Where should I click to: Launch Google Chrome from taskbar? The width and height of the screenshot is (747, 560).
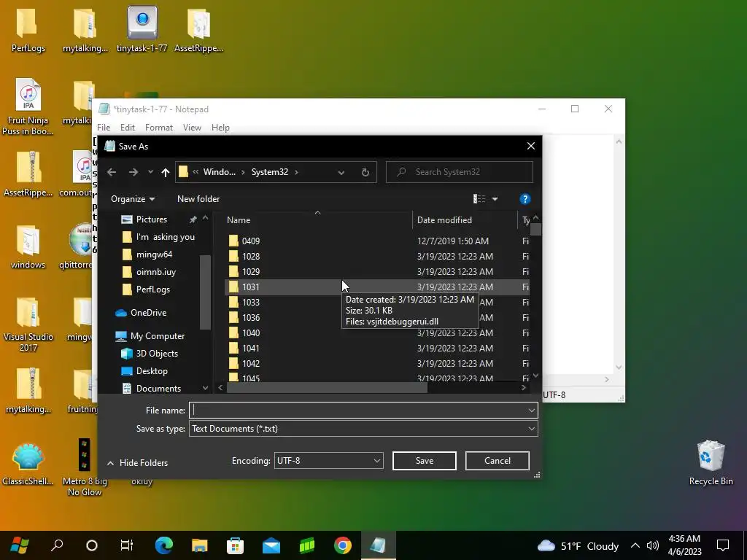[x=343, y=545]
